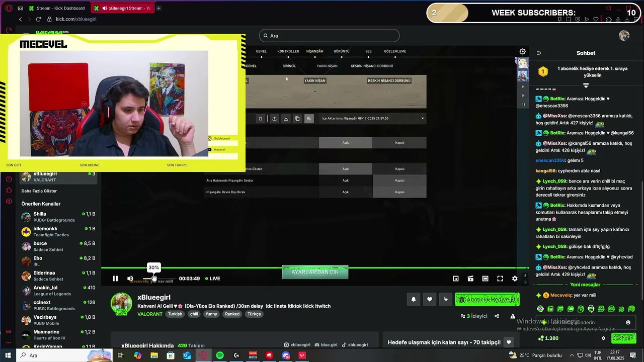Open Eldorinaa channel in sidebar
The width and height of the screenshot is (644, 362).
[58, 276]
